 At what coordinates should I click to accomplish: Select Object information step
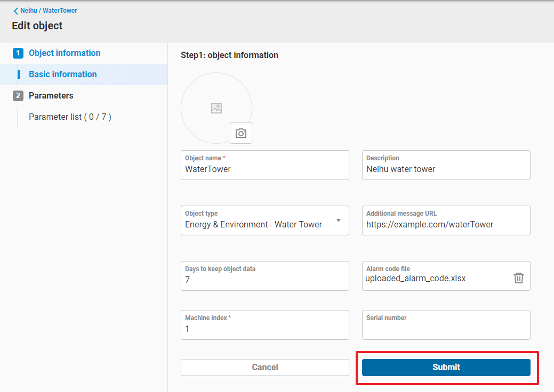tap(65, 53)
